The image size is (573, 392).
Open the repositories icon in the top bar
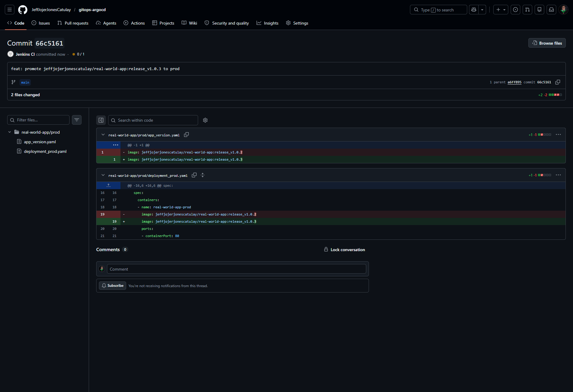tap(539, 10)
